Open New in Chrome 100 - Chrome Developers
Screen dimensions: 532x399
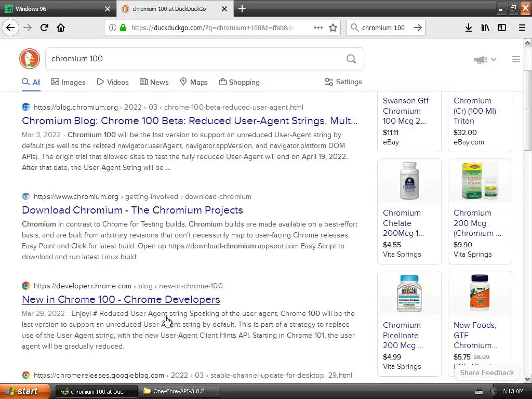(x=121, y=299)
